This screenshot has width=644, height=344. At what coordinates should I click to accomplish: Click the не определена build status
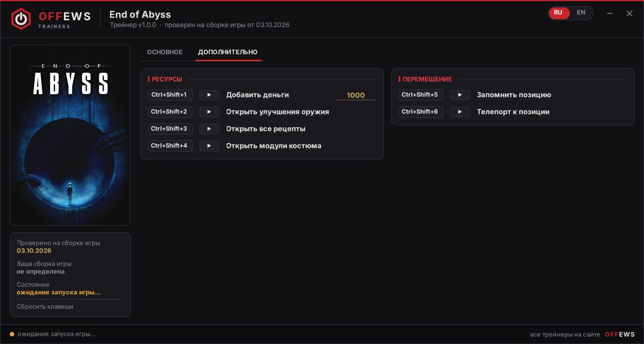[41, 272]
